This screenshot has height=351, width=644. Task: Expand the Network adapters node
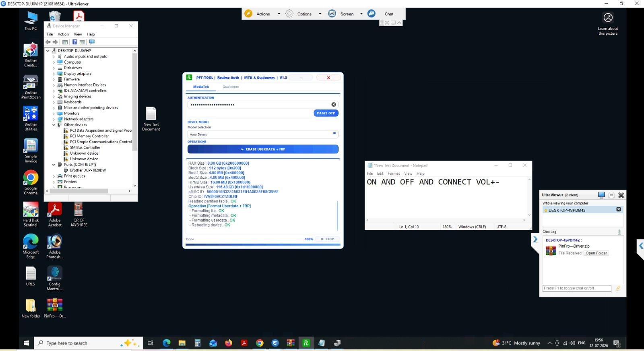pyautogui.click(x=54, y=119)
